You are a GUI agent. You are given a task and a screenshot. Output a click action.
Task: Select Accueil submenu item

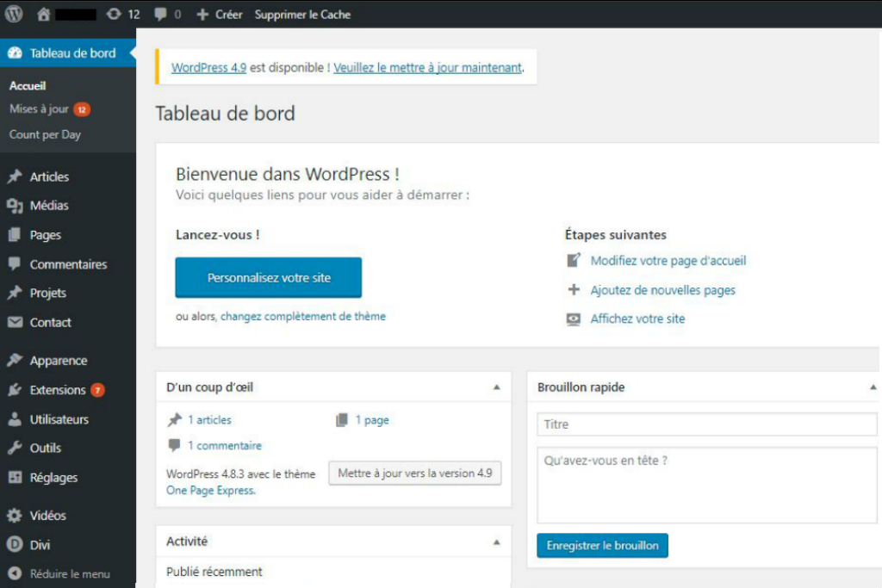pos(28,86)
